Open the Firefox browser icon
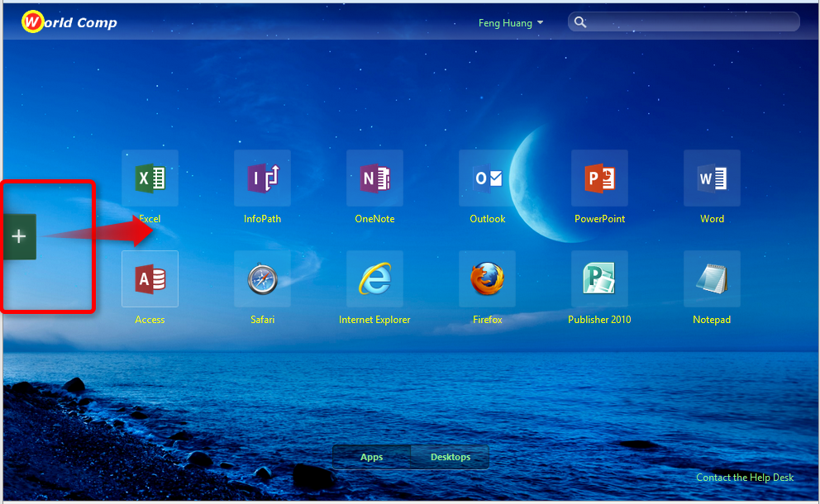The height and width of the screenshot is (504, 820). [x=488, y=278]
